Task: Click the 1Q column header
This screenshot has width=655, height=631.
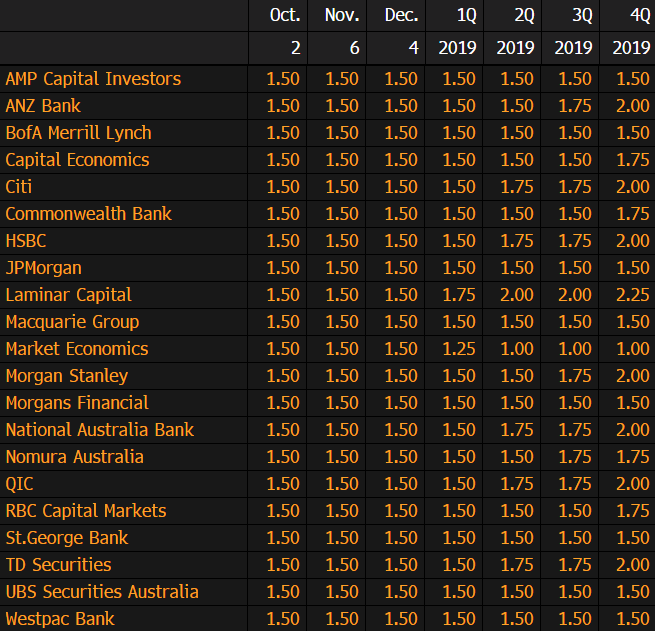Action: pyautogui.click(x=465, y=15)
